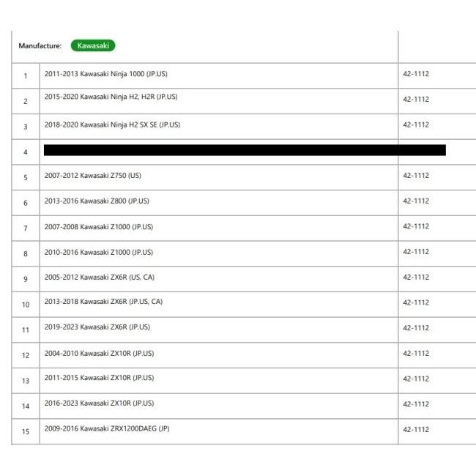
Task: Click row number 15 in the index column
Action: click(26, 431)
